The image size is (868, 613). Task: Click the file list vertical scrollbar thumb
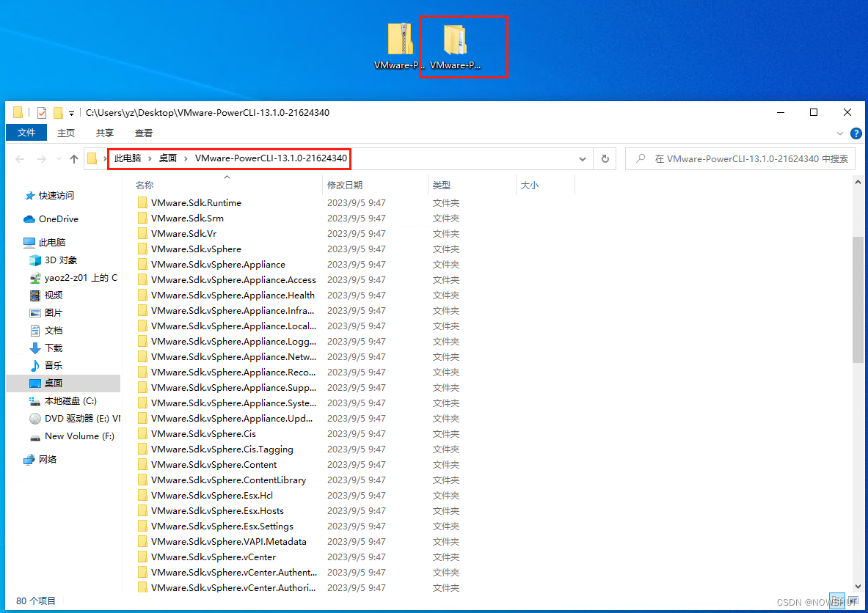(858, 299)
